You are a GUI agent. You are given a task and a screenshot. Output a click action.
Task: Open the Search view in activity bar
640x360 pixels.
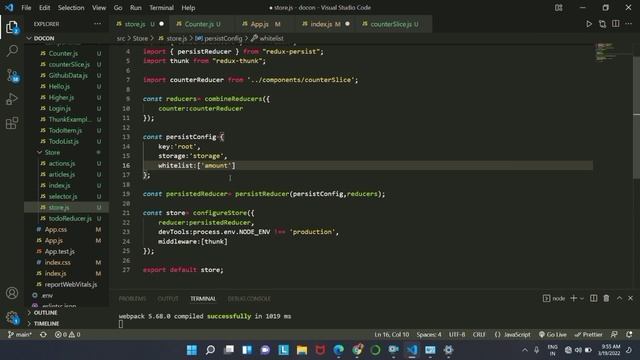pos(12,51)
